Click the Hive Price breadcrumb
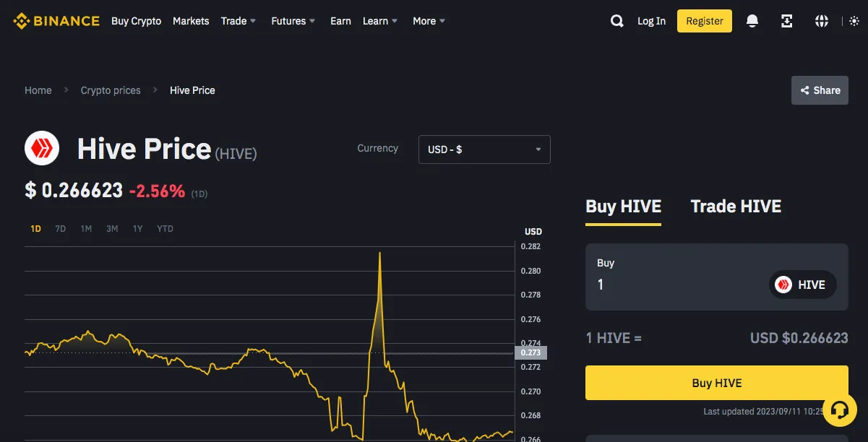 point(192,90)
